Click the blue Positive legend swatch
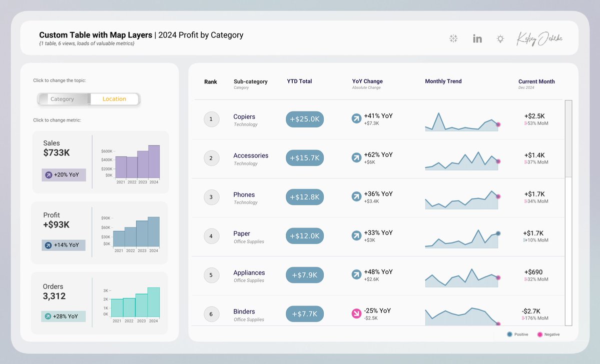Viewport: 600px width, 364px height. pos(509,334)
